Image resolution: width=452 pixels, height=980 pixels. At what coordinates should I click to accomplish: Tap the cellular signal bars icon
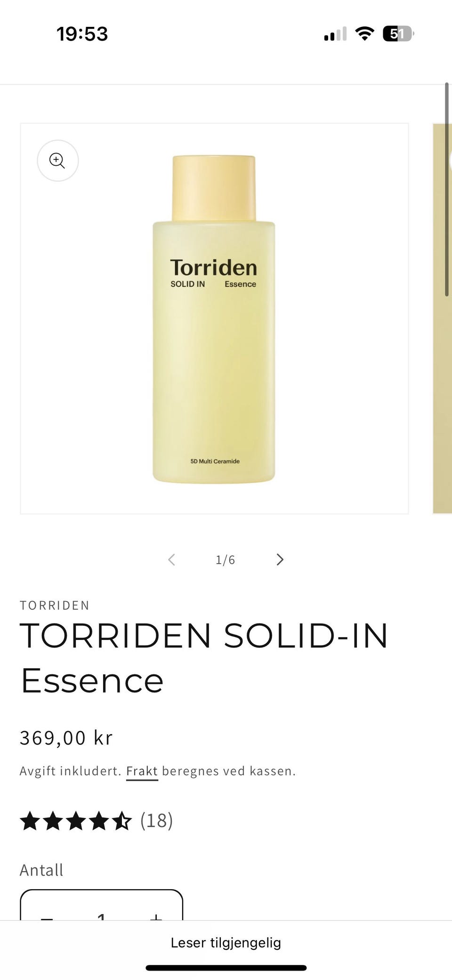(x=335, y=34)
